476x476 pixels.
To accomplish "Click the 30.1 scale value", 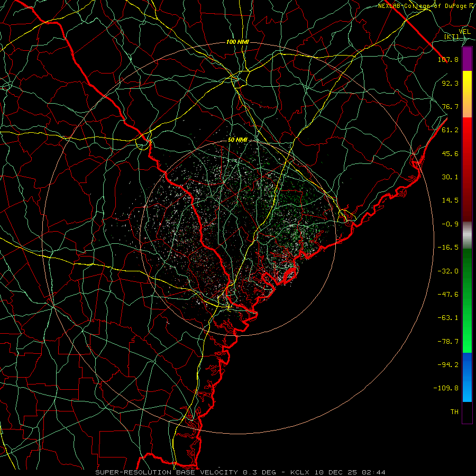I will [x=450, y=177].
